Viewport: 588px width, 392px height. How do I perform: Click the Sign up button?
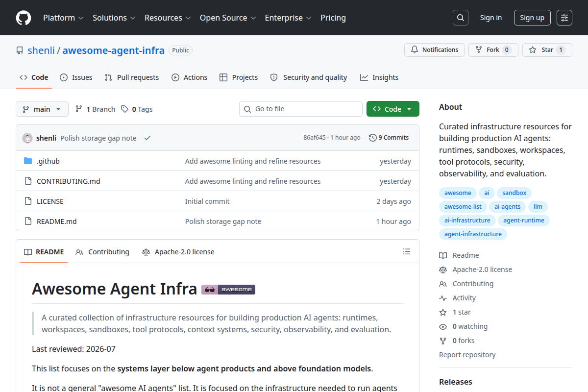click(532, 18)
